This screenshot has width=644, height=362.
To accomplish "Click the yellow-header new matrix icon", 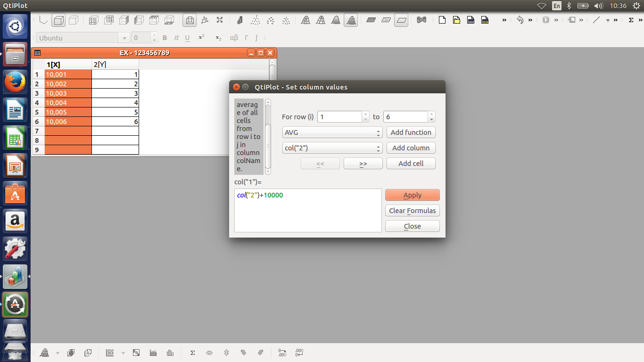I will [485, 20].
